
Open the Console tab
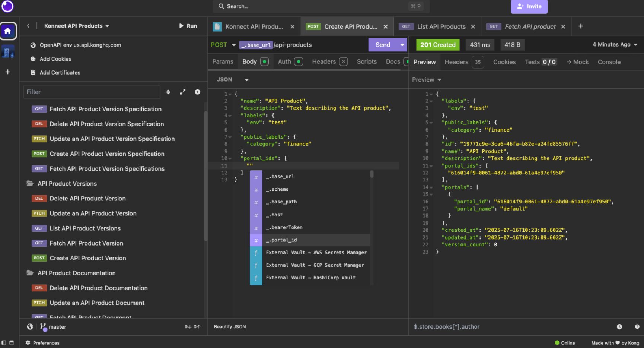point(609,62)
